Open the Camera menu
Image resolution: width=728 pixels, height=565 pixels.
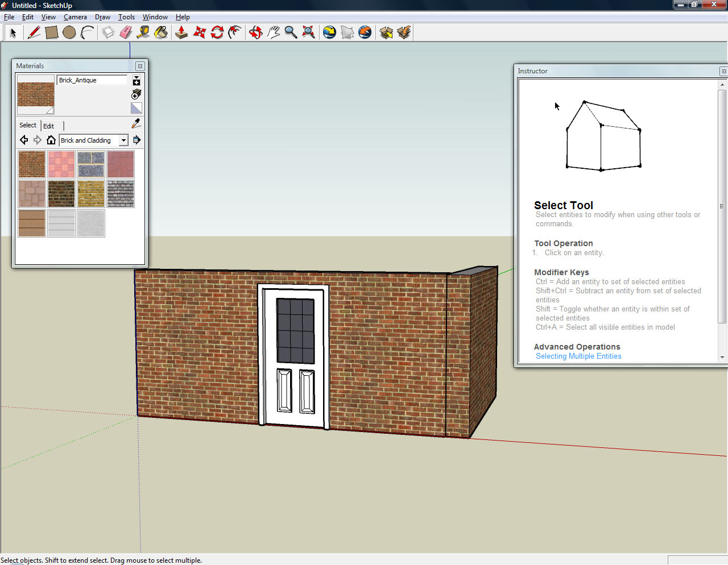75,17
